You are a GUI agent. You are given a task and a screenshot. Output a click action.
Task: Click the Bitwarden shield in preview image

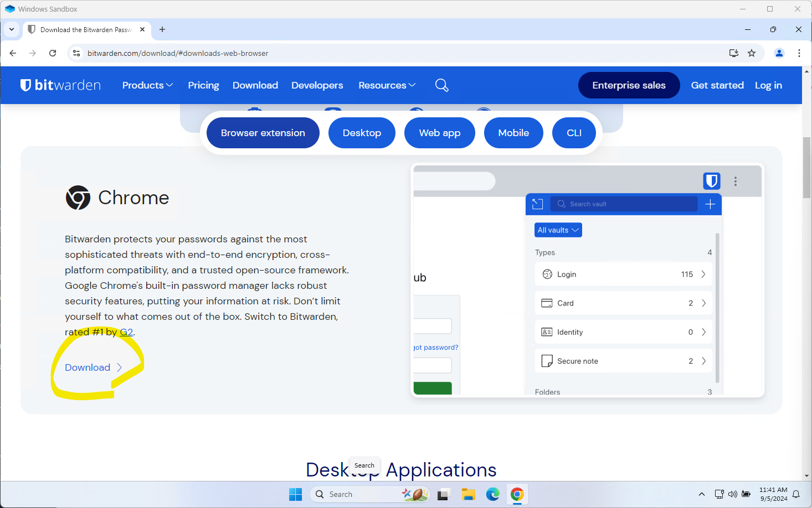(x=712, y=181)
